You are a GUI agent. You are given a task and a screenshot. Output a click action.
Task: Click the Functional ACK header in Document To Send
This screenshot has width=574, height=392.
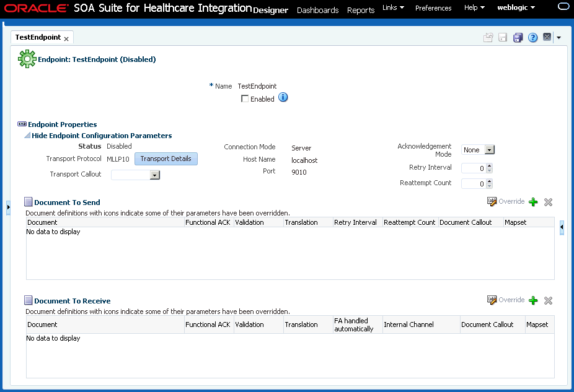click(208, 222)
